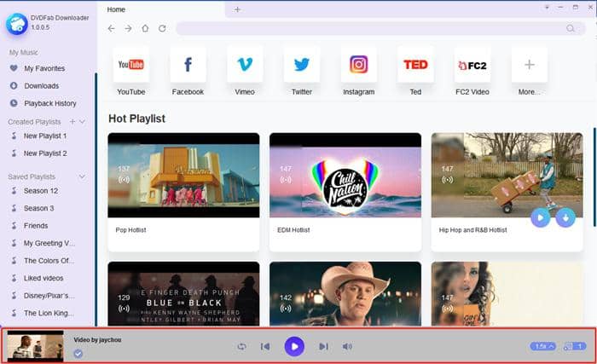Image resolution: width=597 pixels, height=364 pixels.
Task: Open the Ted site shortcut
Action: click(415, 65)
